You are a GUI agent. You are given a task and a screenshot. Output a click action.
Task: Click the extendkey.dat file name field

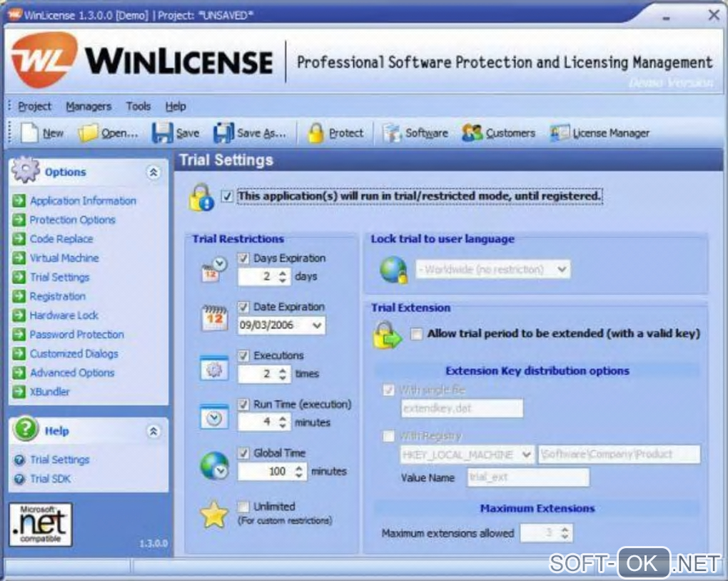click(462, 408)
